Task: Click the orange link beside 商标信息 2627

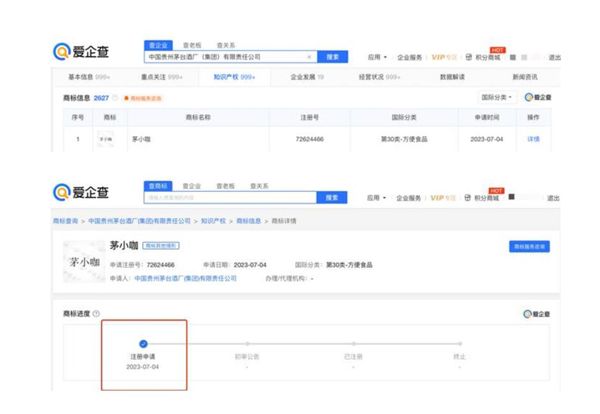Action: (x=143, y=98)
